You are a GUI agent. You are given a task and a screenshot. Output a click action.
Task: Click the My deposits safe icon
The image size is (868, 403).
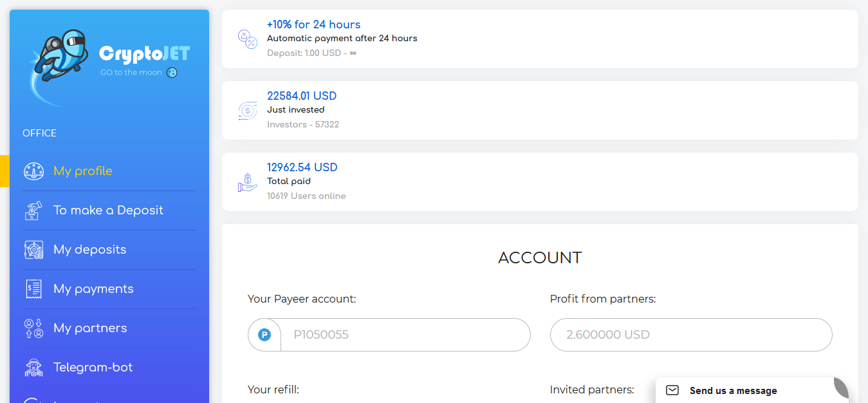click(33, 250)
